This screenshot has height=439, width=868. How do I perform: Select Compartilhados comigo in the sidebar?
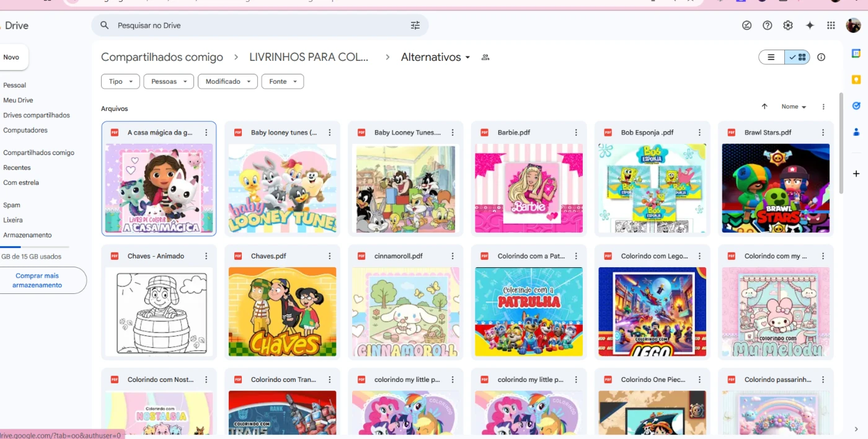click(38, 153)
